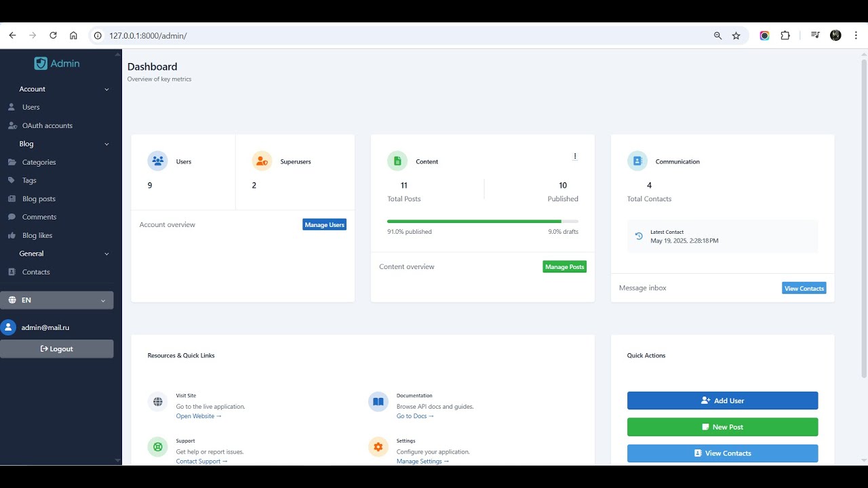Click the Manage Users button
The width and height of the screenshot is (868, 488).
click(x=324, y=224)
